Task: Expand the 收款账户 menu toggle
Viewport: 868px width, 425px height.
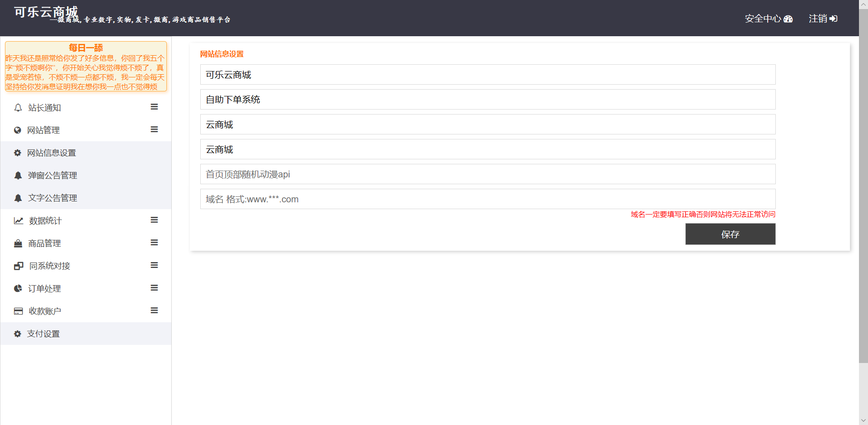Action: (x=154, y=310)
